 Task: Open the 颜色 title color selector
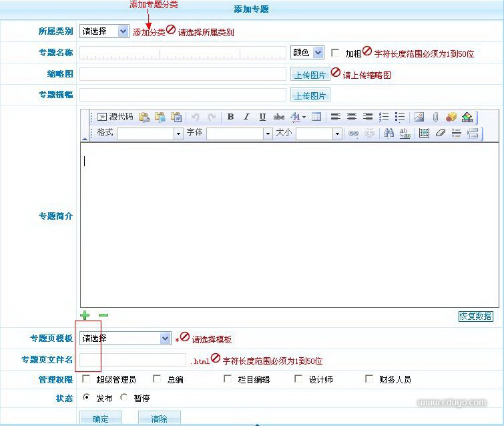point(307,53)
